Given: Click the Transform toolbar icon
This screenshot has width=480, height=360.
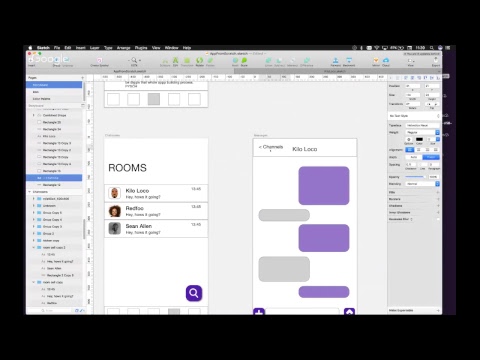Looking at the screenshot, I should [187, 60].
